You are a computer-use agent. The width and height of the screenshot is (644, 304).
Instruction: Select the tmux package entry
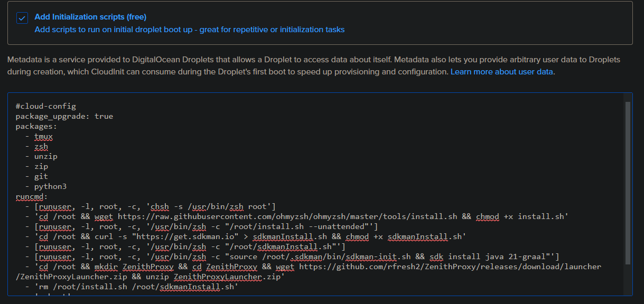[x=43, y=136]
